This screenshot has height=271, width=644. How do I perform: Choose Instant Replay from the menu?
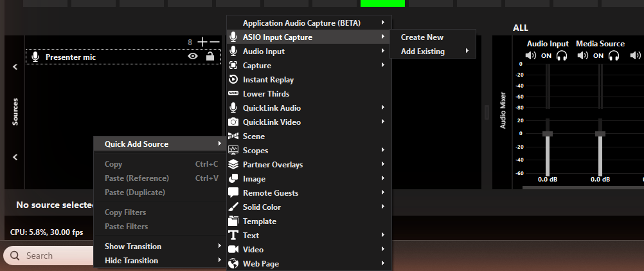309,80
